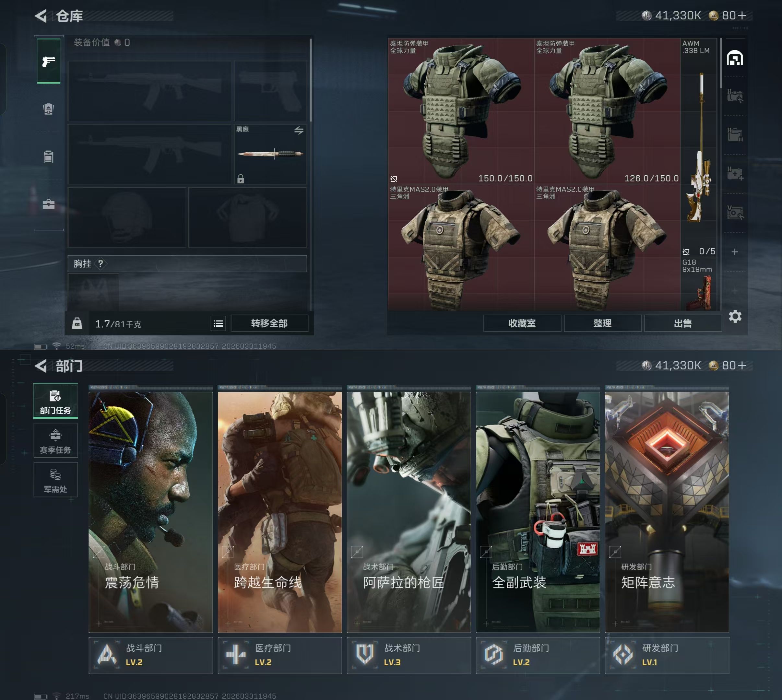Add new stash page with plus icon
This screenshot has width=782, height=700.
pos(735,251)
